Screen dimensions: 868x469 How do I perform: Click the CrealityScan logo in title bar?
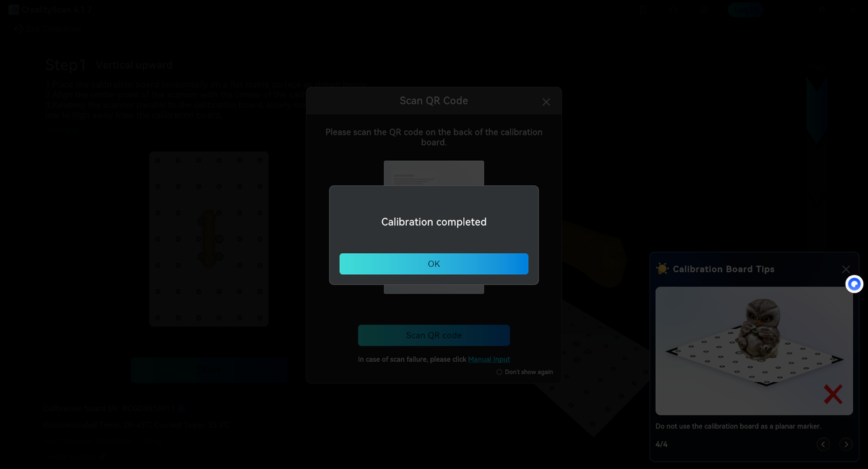pos(14,10)
